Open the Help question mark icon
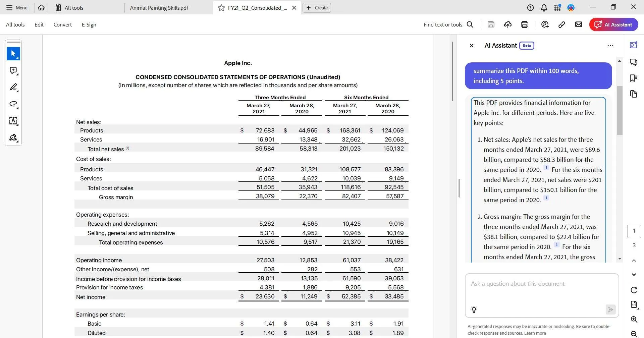 click(530, 8)
